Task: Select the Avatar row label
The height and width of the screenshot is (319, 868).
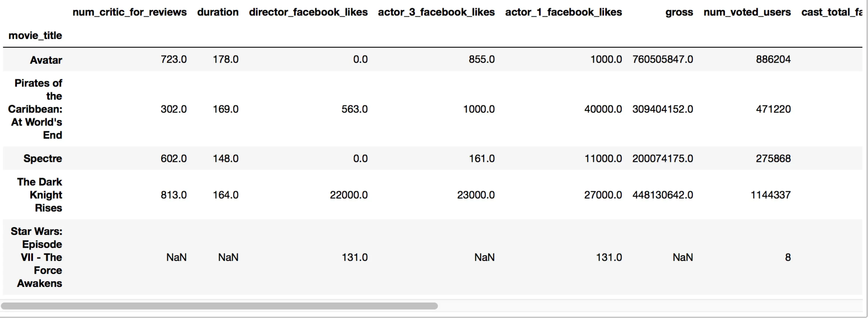Action: [46, 60]
